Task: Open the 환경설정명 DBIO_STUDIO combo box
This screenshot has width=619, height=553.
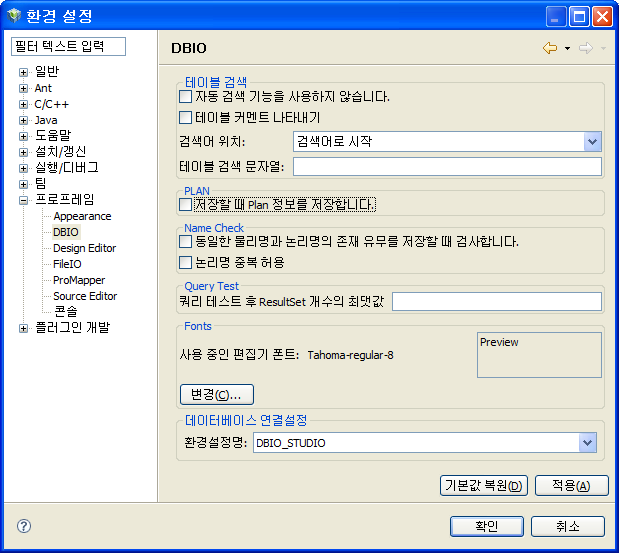Action: (x=587, y=443)
